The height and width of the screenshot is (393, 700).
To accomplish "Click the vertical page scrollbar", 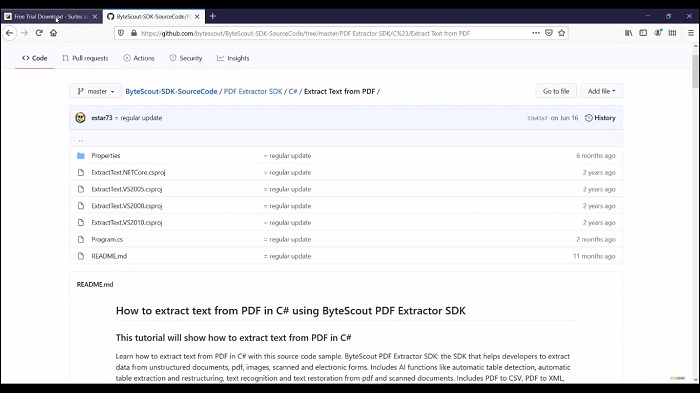I will pos(696,71).
